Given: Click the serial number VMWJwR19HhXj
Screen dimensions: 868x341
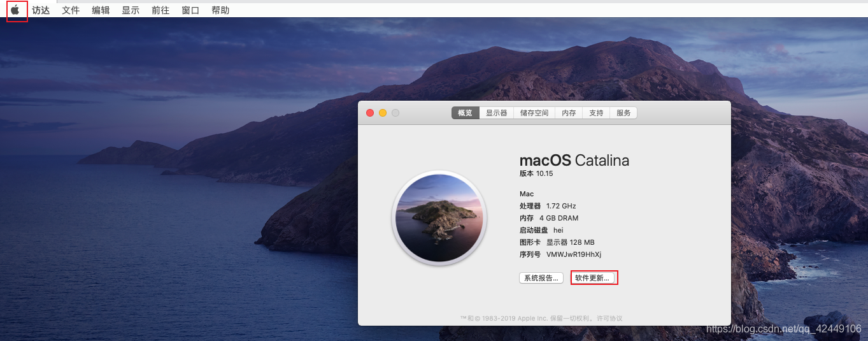Looking at the screenshot, I should tap(574, 254).
